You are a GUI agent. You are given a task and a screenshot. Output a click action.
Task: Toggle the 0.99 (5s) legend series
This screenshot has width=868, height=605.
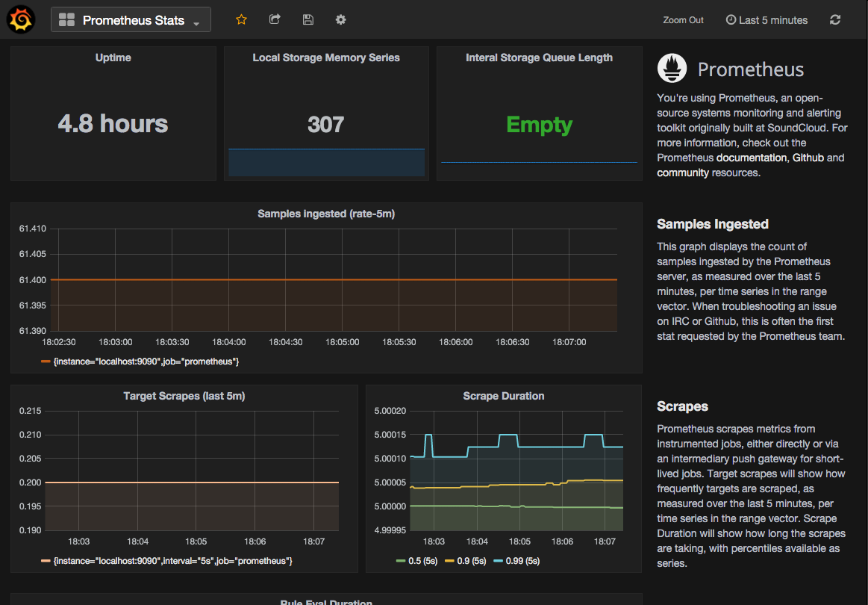[516, 561]
